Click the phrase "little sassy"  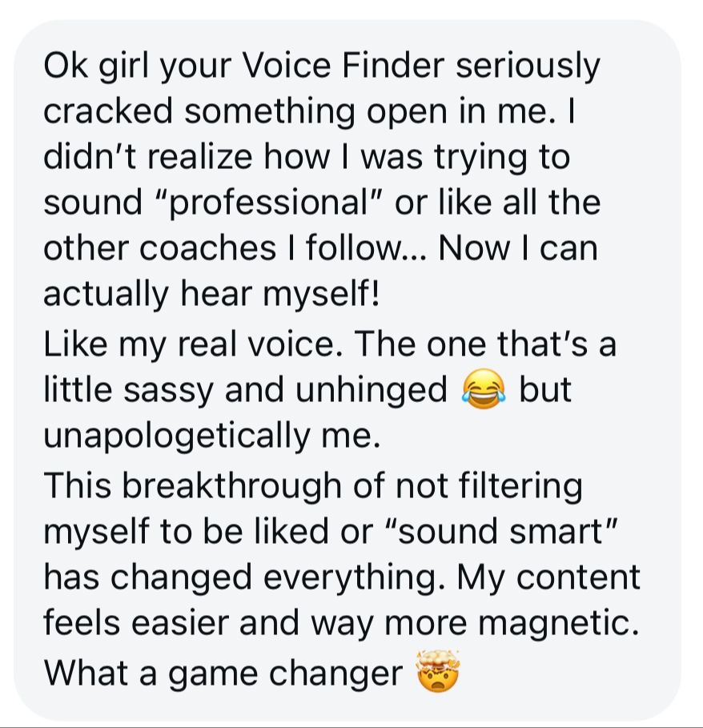point(127,390)
